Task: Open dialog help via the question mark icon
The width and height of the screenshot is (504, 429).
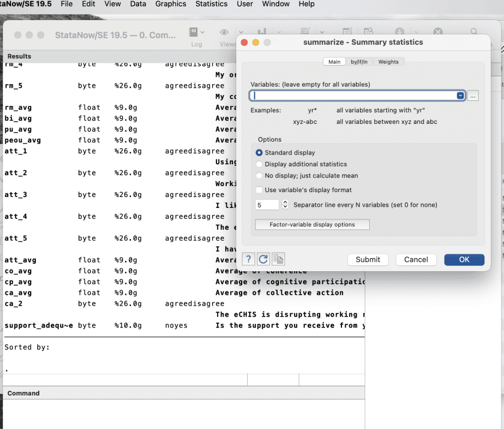Action: tap(248, 259)
